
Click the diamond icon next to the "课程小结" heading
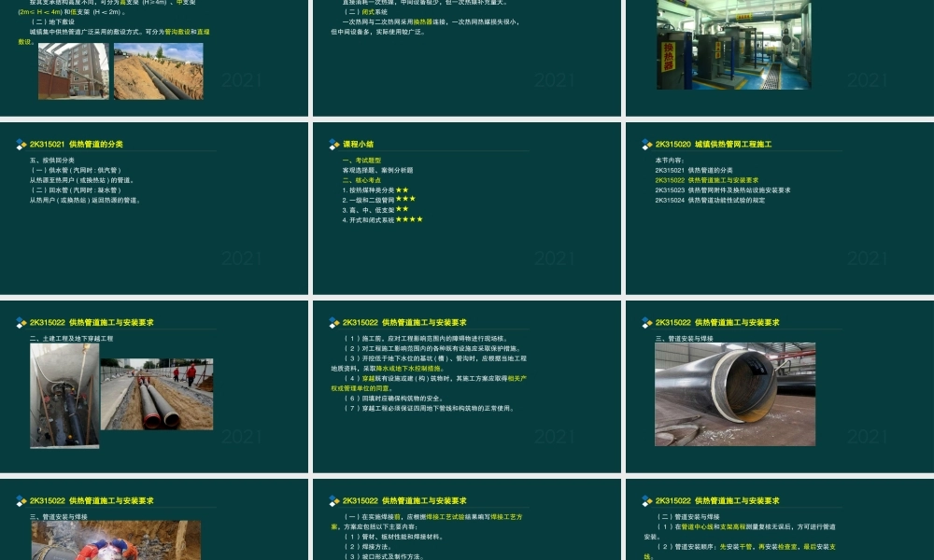click(333, 143)
